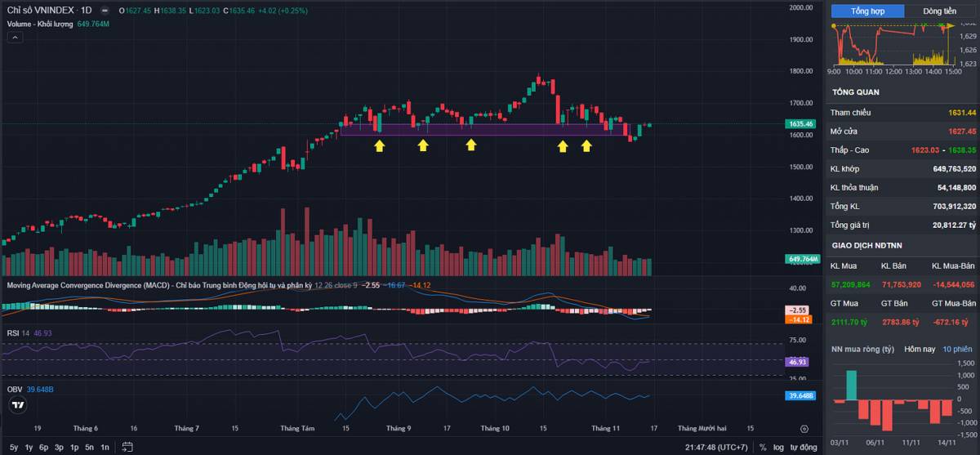Click the Mở cửa value 1627.45

tap(961, 131)
